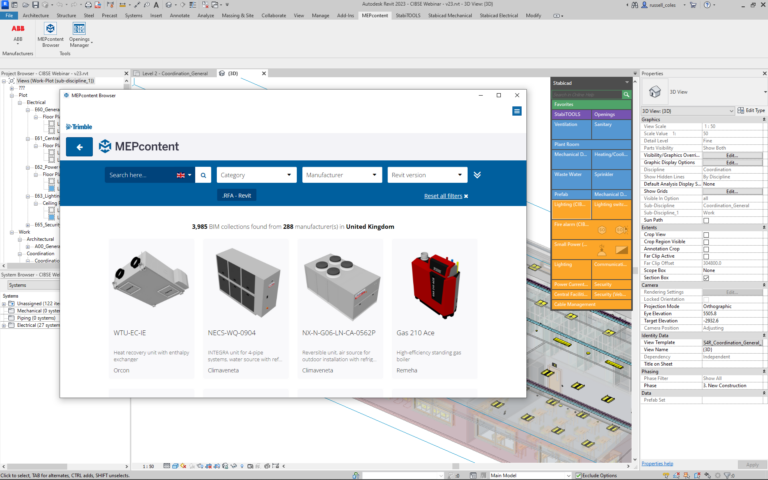Open the Ventilation tile in Stabicad panel
The height and width of the screenshot is (480, 768).
pos(571,129)
